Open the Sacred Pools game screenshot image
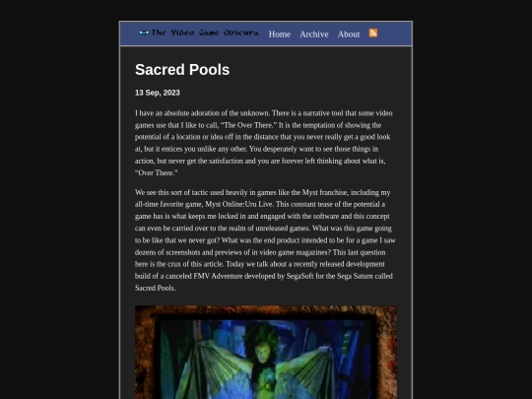Screen dimensions: 532x399 266,352
